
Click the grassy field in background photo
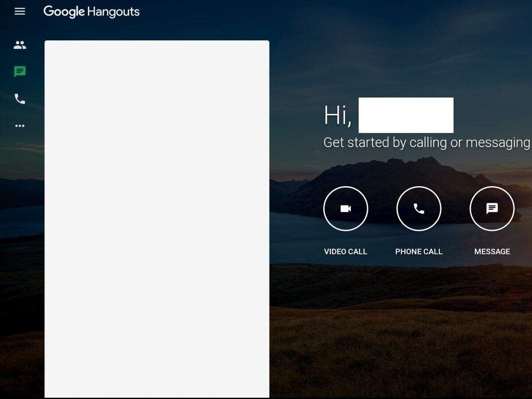[x=399, y=346]
